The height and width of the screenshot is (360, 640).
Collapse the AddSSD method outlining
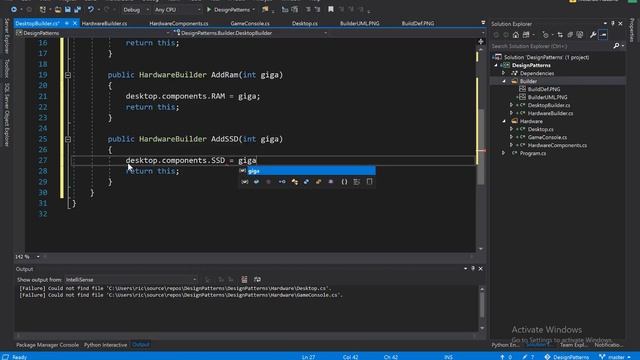68,139
